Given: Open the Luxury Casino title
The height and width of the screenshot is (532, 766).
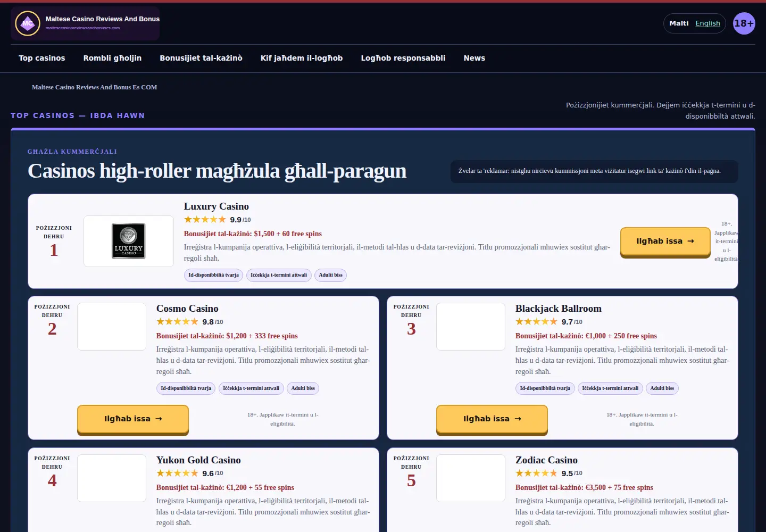Looking at the screenshot, I should (x=217, y=206).
